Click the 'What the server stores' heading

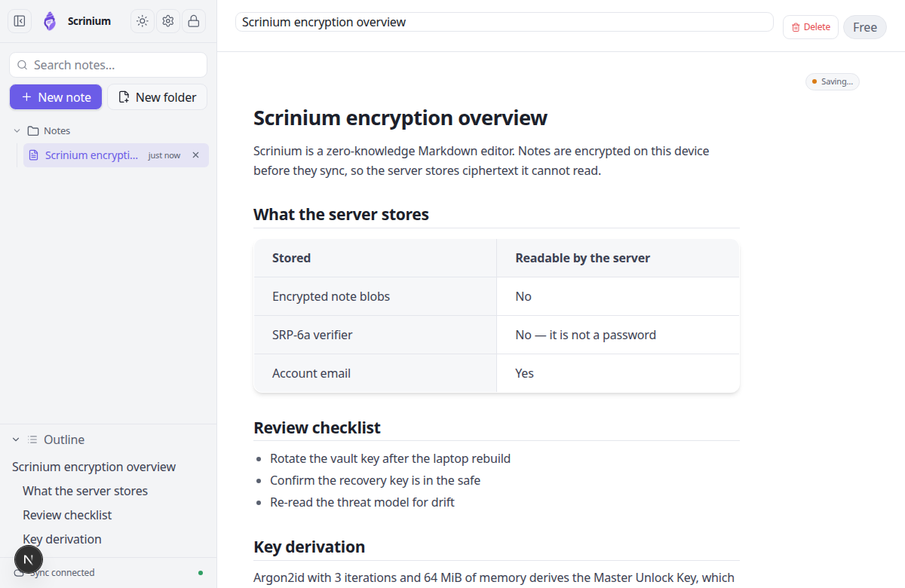tap(341, 215)
